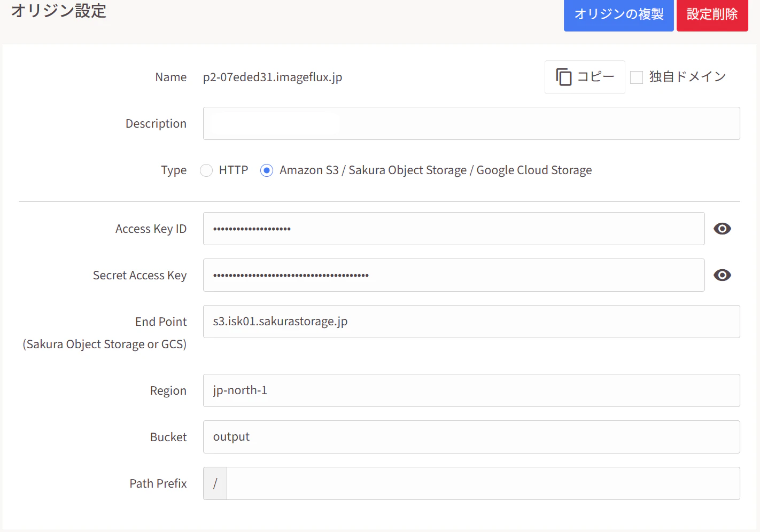Focus the Description input field

click(x=471, y=123)
